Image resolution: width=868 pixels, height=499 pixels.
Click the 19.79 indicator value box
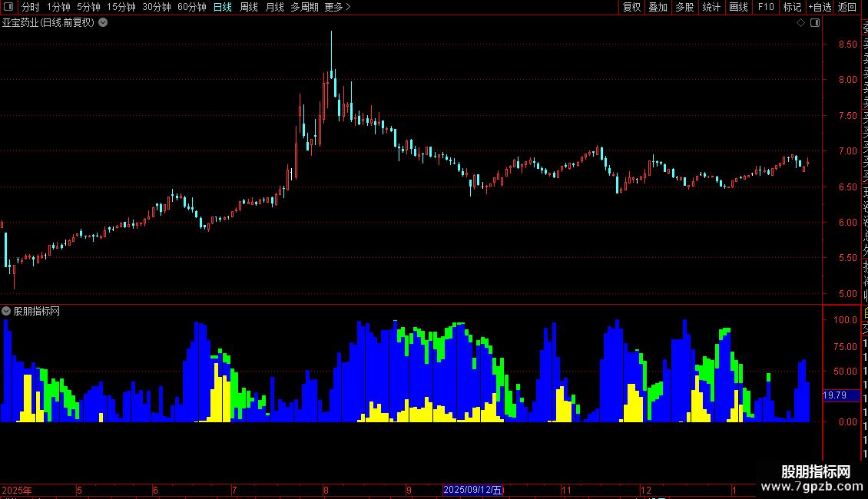point(841,395)
